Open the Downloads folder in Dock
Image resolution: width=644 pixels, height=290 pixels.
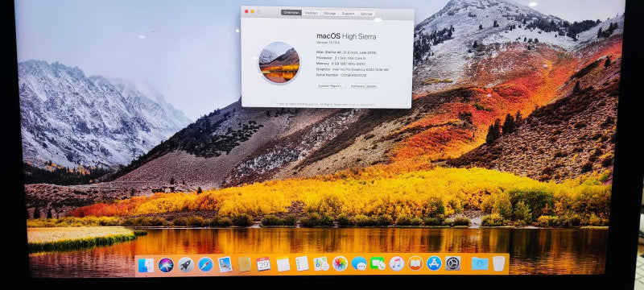(x=480, y=263)
